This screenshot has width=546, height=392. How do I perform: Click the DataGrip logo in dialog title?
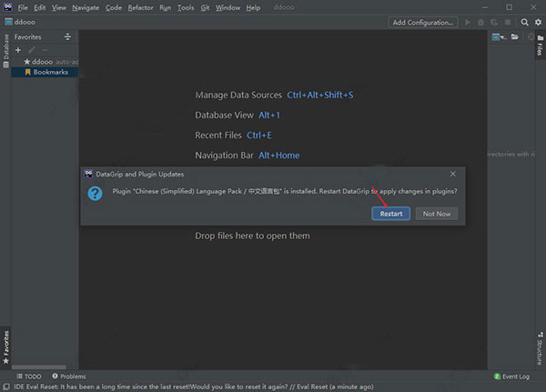(88, 174)
